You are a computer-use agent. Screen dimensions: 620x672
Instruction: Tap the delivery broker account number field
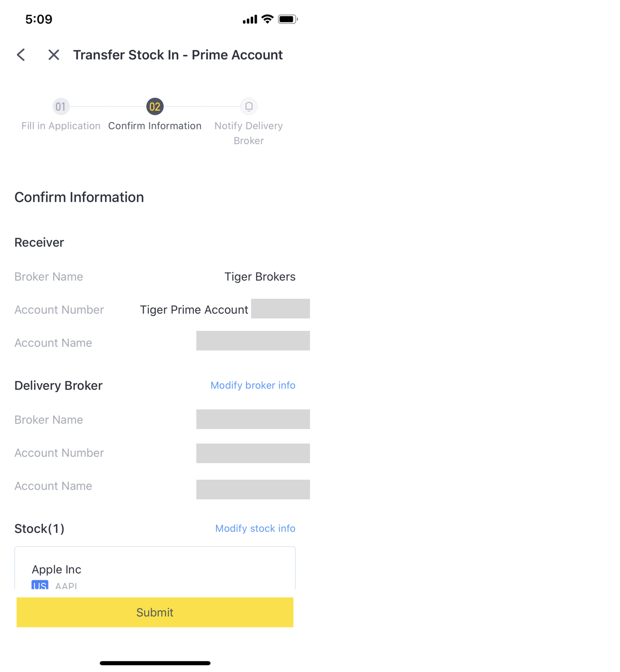pyautogui.click(x=253, y=453)
